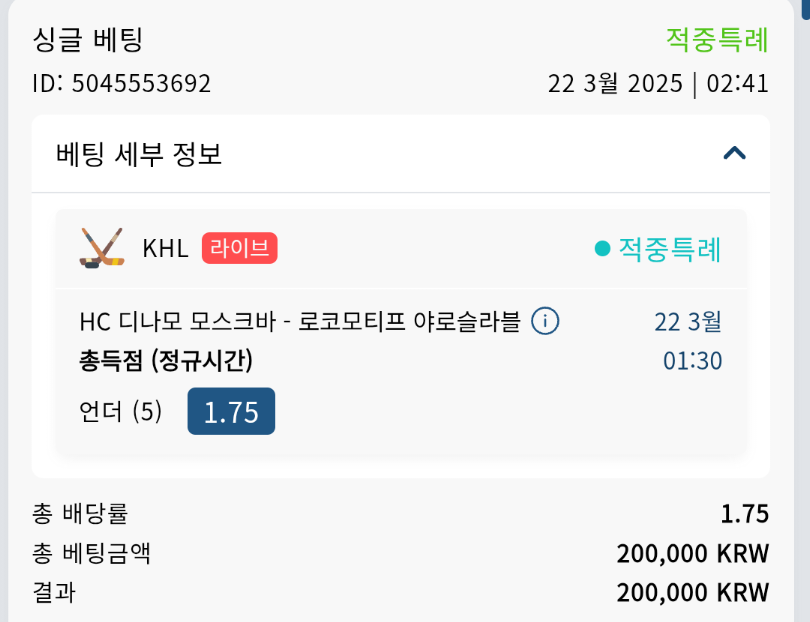Click the 1.75 odds button

[231, 411]
